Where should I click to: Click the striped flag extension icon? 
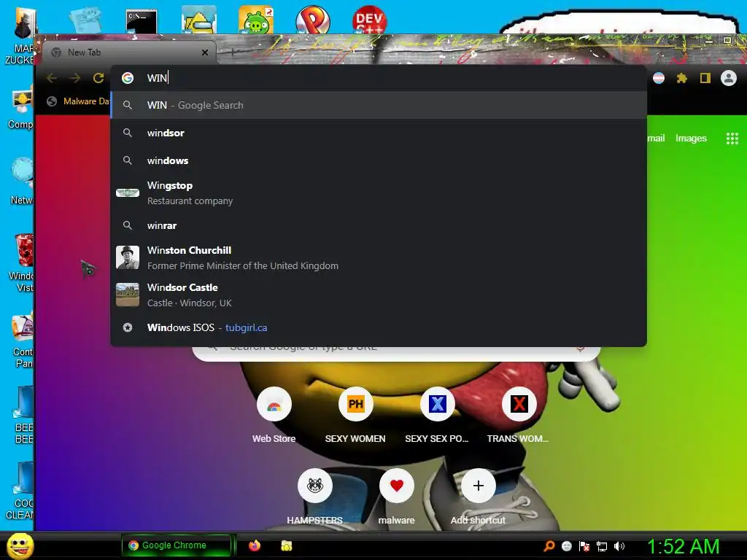[659, 78]
